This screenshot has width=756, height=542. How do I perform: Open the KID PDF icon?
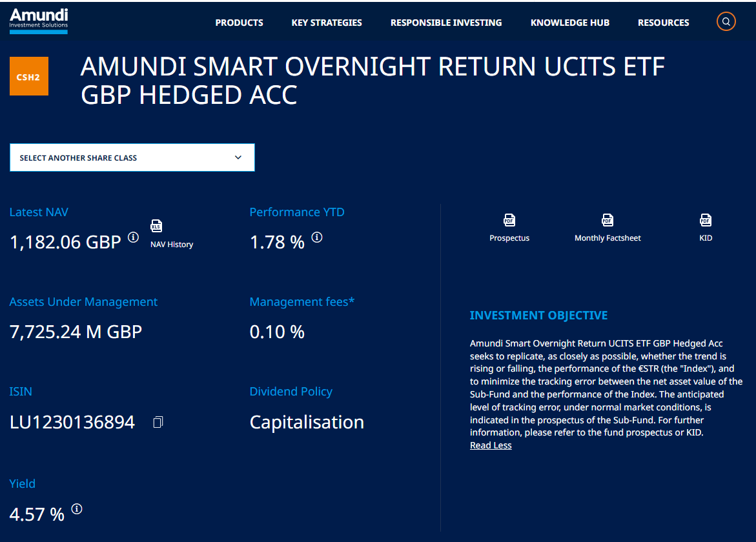706,220
